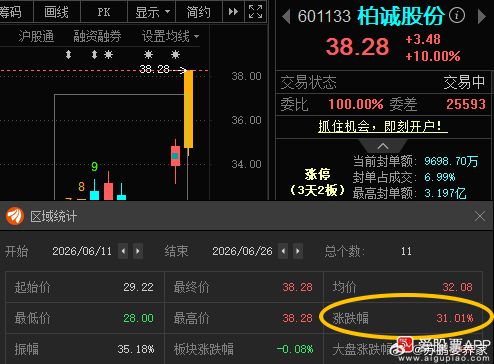Click the 封单占成交 value 6.99%

[440, 177]
